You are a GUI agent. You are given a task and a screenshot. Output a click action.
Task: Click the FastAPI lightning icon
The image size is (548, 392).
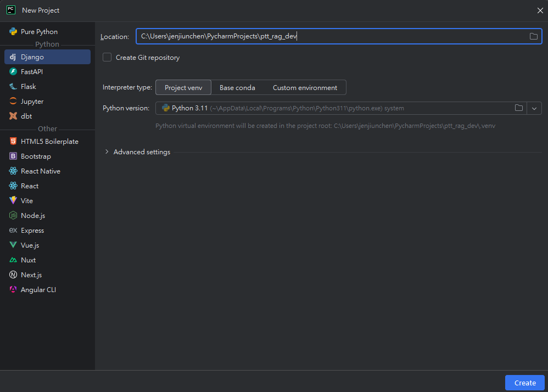(x=13, y=71)
